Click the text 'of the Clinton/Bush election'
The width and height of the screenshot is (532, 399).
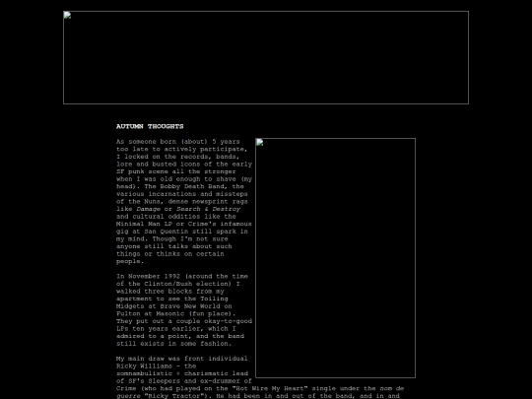(x=173, y=284)
